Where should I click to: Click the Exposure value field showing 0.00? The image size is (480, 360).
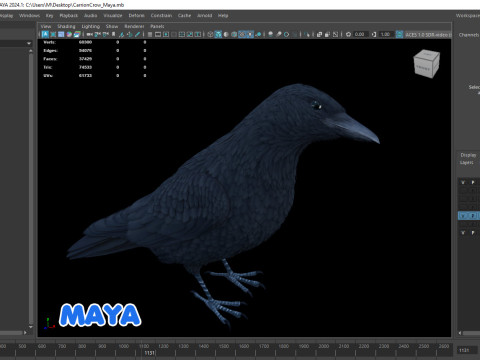pyautogui.click(x=361, y=34)
